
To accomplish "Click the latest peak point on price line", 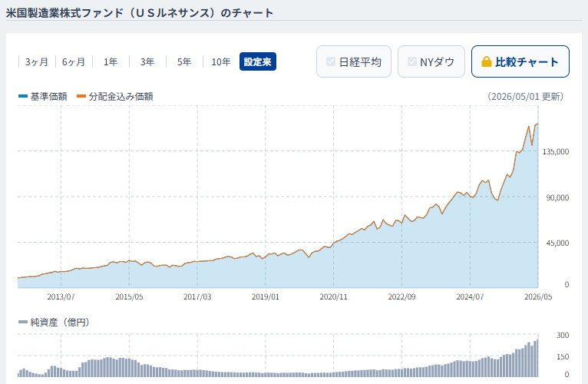I will [538, 124].
